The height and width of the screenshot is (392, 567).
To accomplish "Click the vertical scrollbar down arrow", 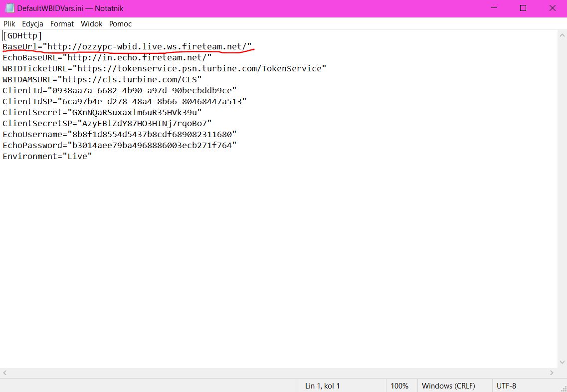I will click(x=562, y=363).
